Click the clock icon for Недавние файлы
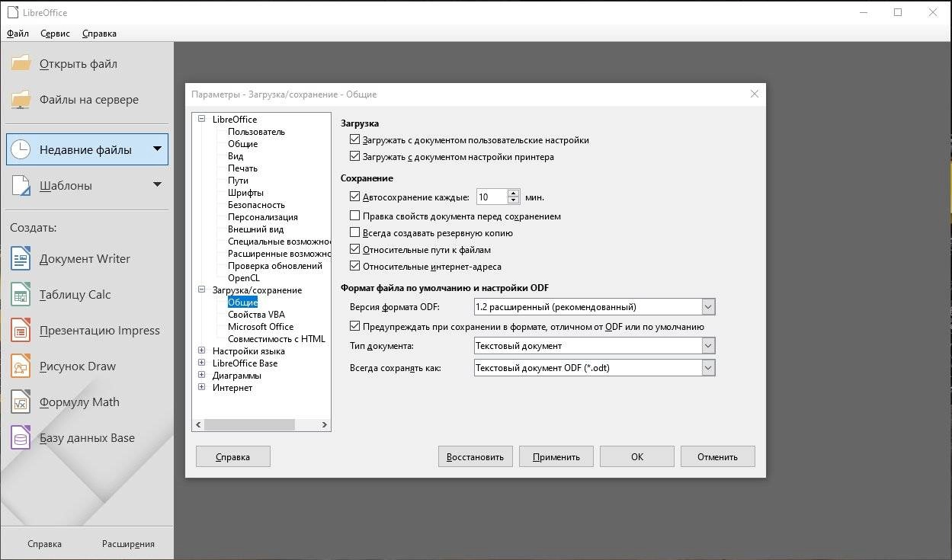The image size is (952, 560). [x=21, y=149]
